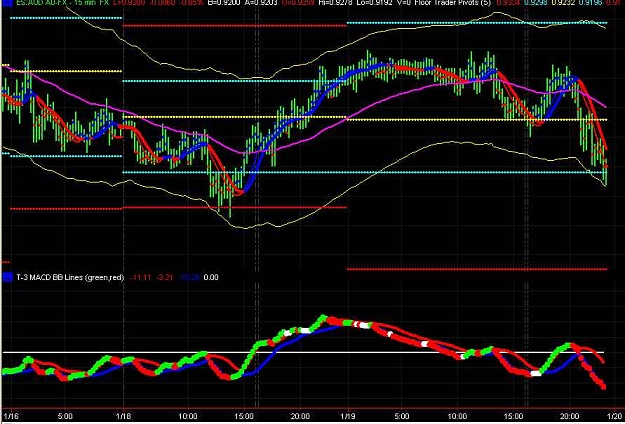Viewport: 625px width, 424px height.
Task: Click the 20:00 label preceding 1/19
Action: point(300,416)
